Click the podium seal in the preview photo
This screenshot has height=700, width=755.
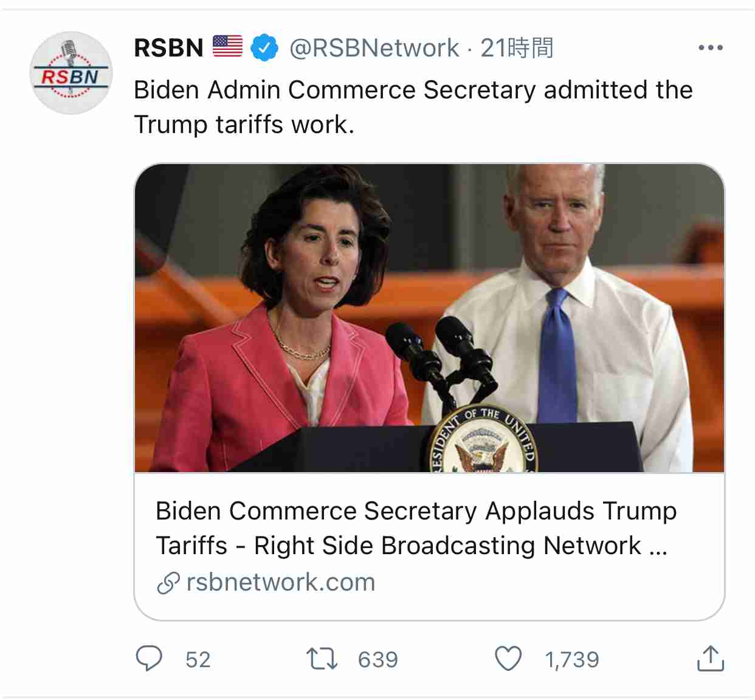(x=483, y=442)
